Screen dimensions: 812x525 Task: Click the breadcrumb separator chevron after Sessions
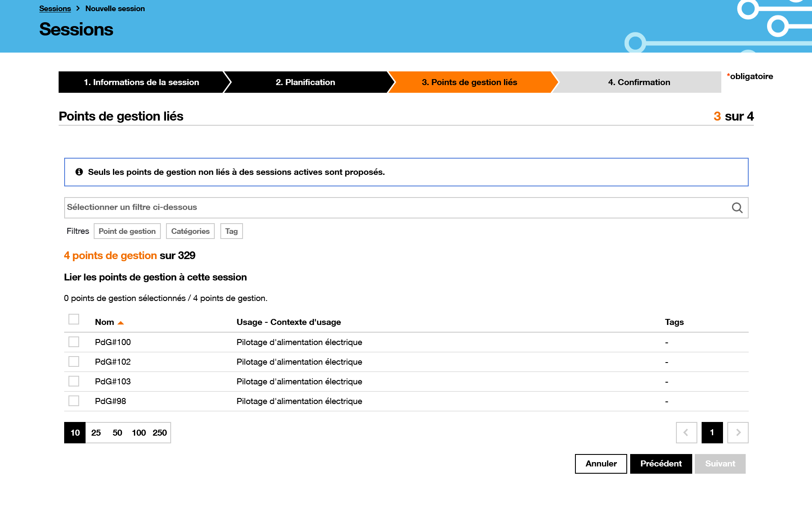77,8
